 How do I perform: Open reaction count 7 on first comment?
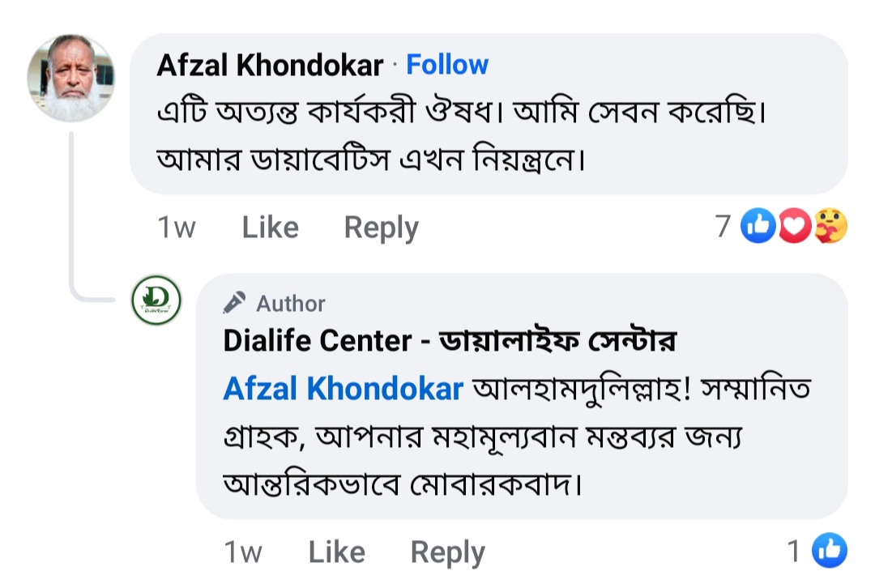pyautogui.click(x=723, y=227)
